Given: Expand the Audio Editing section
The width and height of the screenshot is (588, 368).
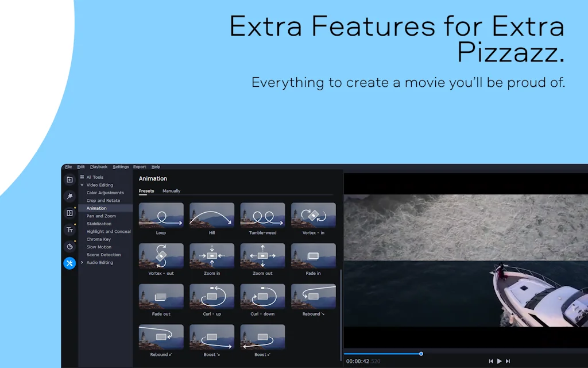Looking at the screenshot, I should pyautogui.click(x=82, y=263).
